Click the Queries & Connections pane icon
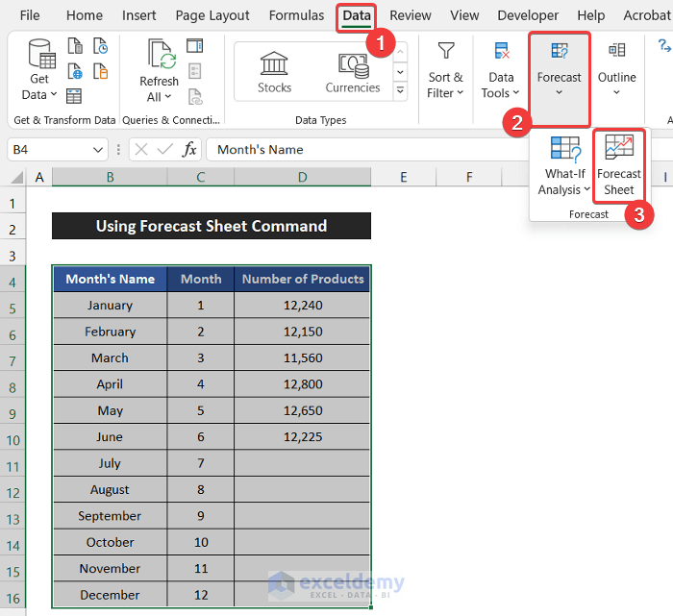 (195, 45)
